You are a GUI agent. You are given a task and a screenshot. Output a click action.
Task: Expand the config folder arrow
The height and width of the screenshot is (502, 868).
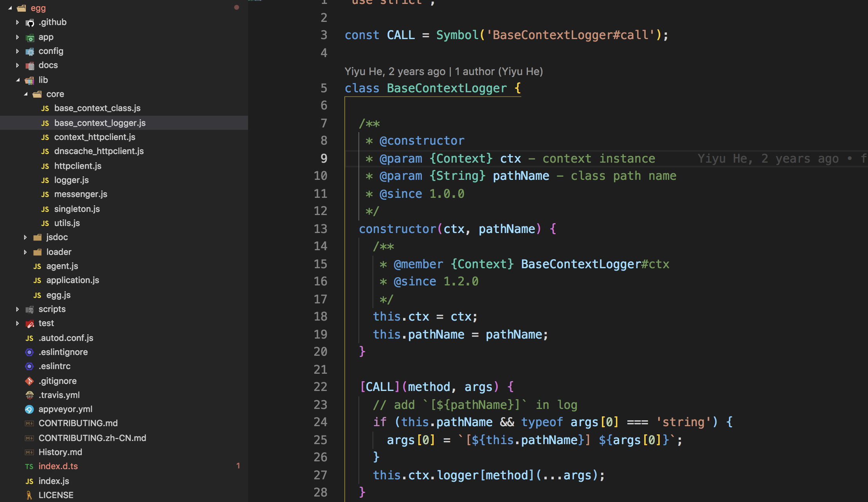point(18,51)
